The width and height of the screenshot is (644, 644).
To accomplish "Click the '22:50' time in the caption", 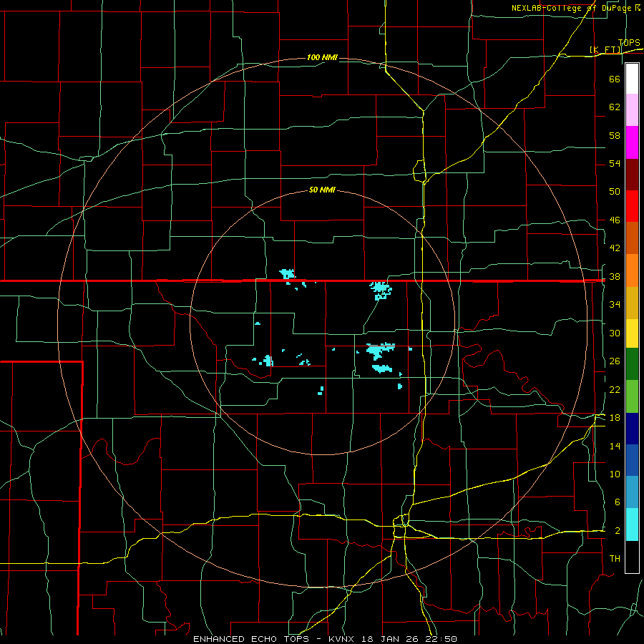I will tap(442, 639).
